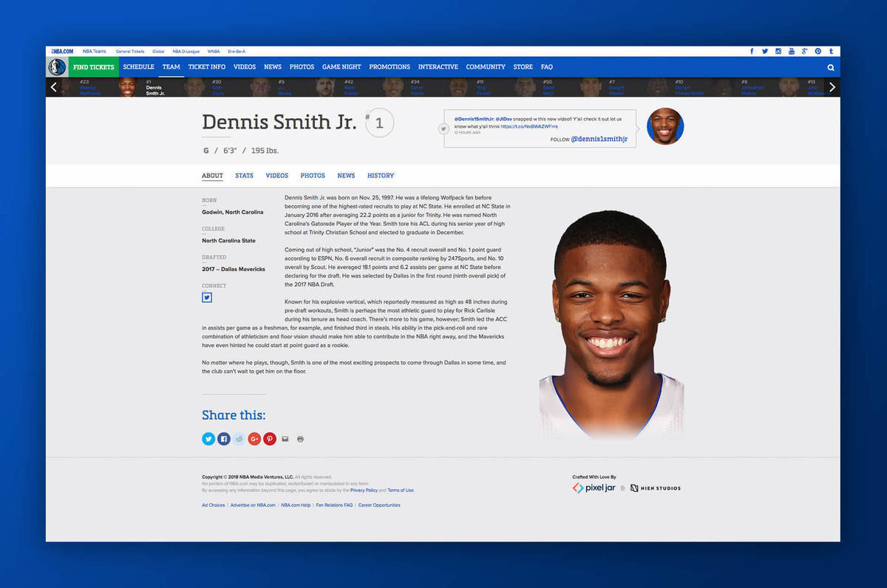The height and width of the screenshot is (588, 887).
Task: Click the Dallas Mavericks logo
Action: click(x=57, y=67)
